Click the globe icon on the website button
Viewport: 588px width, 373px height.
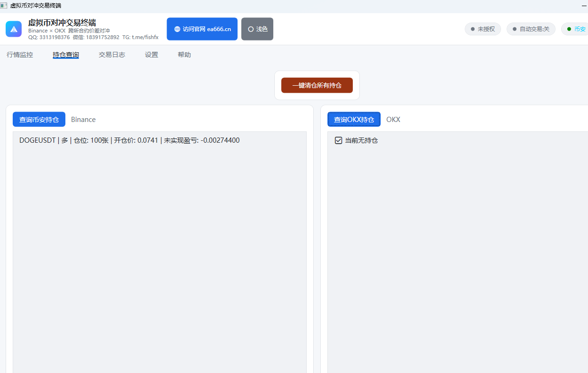[x=177, y=29]
